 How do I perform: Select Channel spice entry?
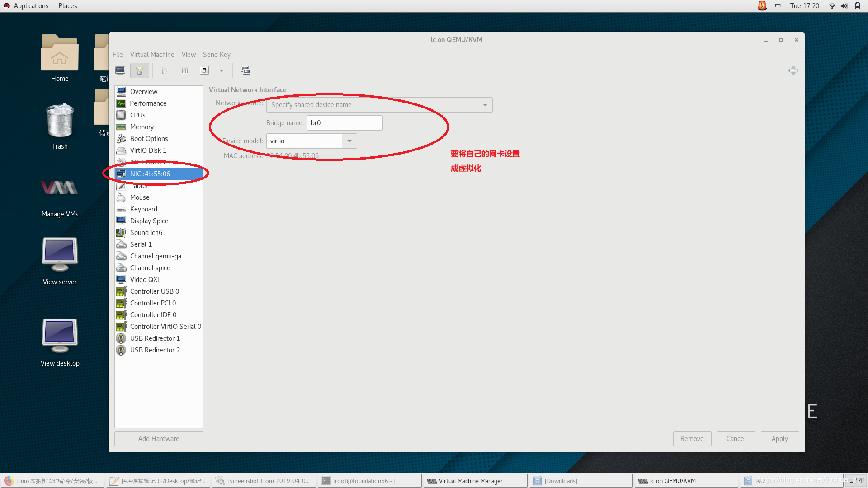pyautogui.click(x=159, y=268)
